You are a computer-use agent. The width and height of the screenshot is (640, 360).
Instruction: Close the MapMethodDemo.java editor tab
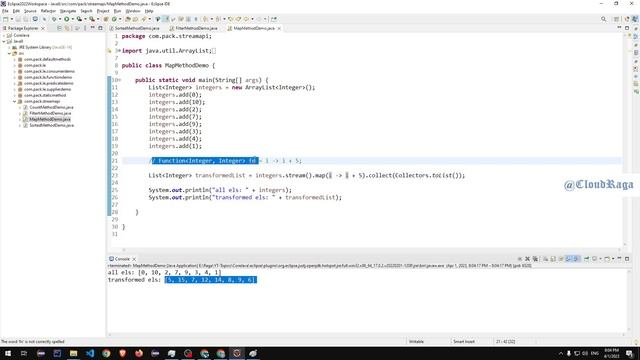click(x=279, y=28)
